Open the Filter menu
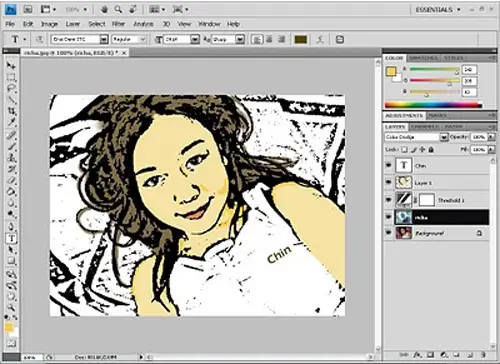 pos(118,24)
